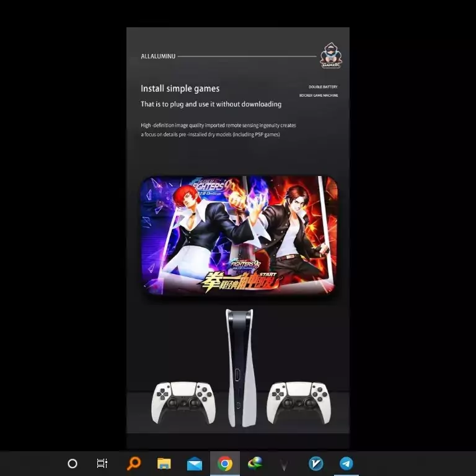Image resolution: width=476 pixels, height=476 pixels.
Task: Click the King of Fighters game banner
Action: pos(239,236)
